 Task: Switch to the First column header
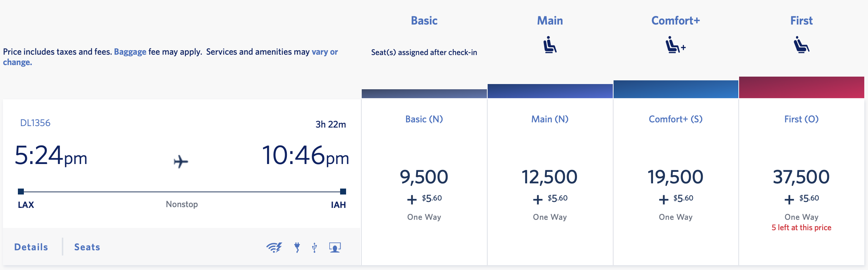click(x=801, y=21)
